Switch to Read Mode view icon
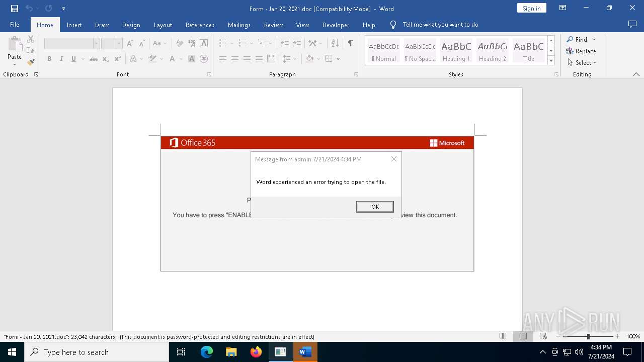 click(x=503, y=336)
